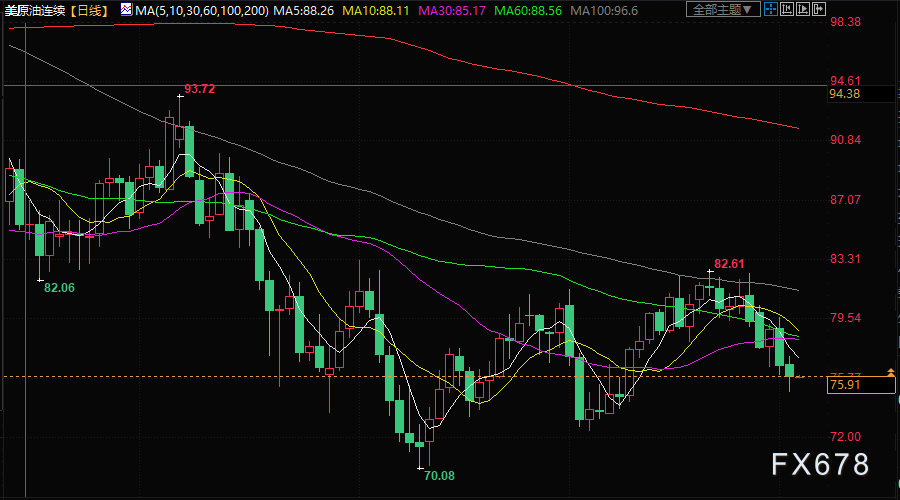This screenshot has width=900, height=500.
Task: Click the 75.91 current price tag
Action: coord(861,385)
